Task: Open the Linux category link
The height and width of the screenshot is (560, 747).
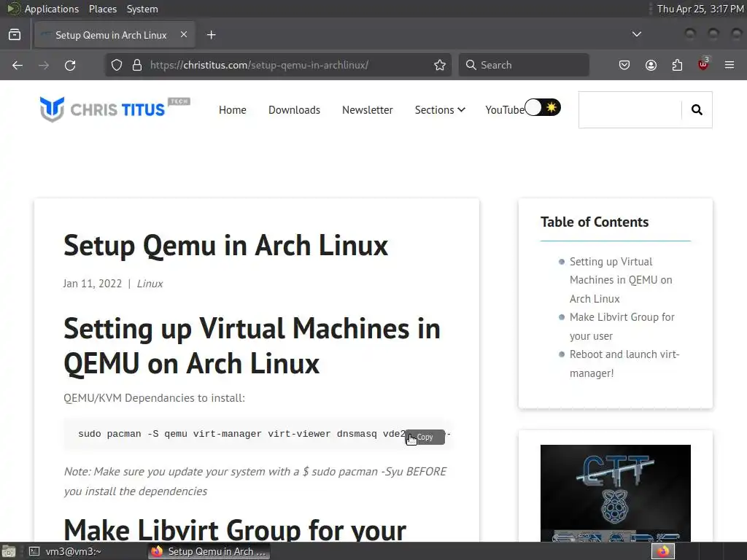Action: tap(150, 284)
